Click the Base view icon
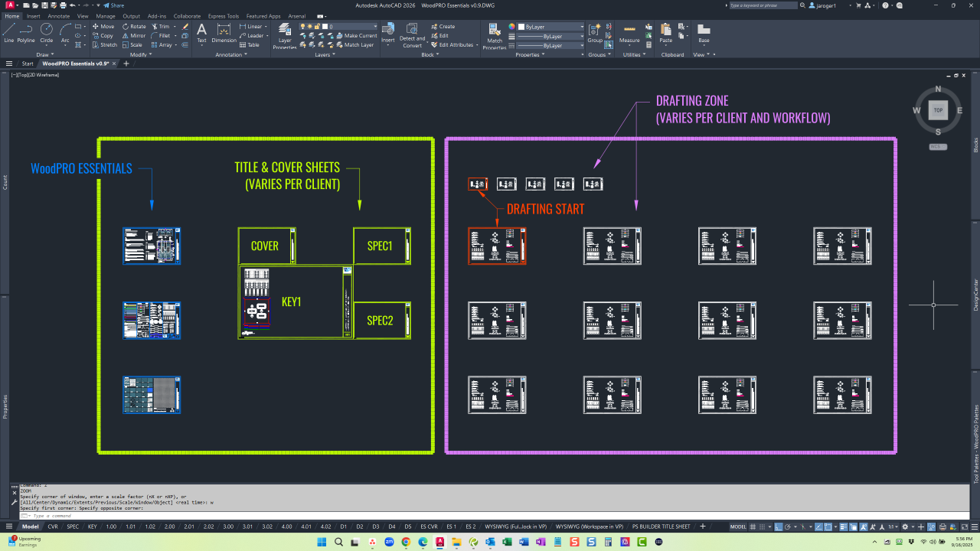Viewport: 980px width, 551px height. 704,33
